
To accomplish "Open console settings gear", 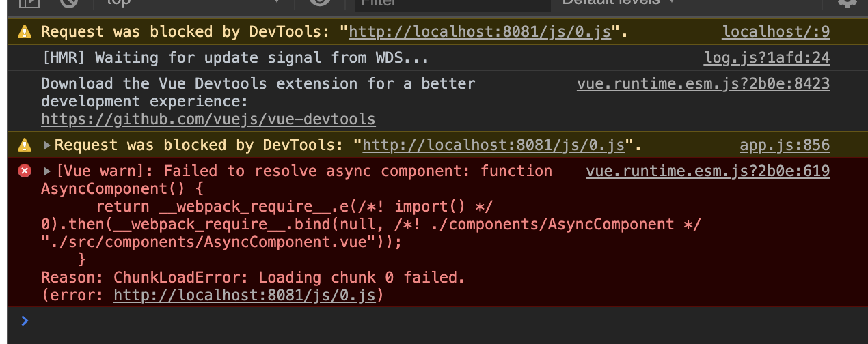I will click(x=847, y=2).
